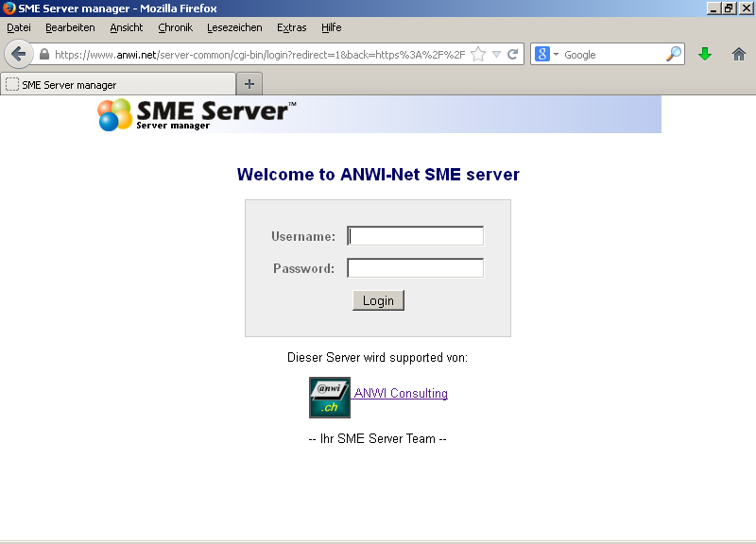756x544 pixels.
Task: Open the Chronik menu
Action: pyautogui.click(x=175, y=27)
